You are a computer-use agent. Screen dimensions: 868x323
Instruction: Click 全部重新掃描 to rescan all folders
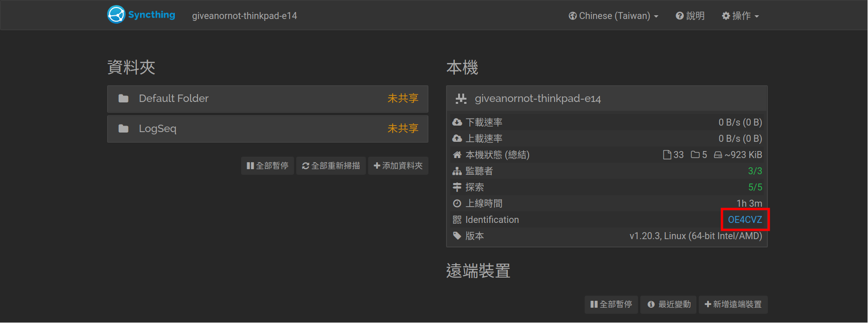click(x=331, y=165)
